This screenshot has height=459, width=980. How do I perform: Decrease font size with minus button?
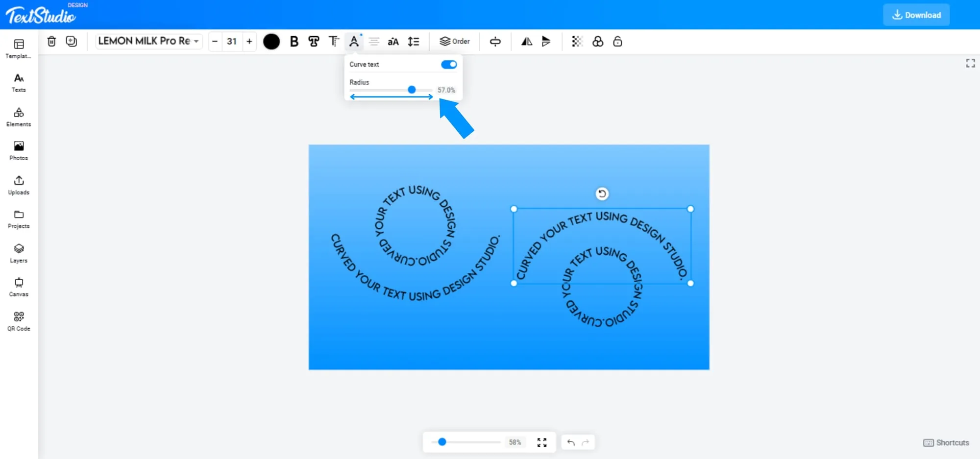[215, 42]
